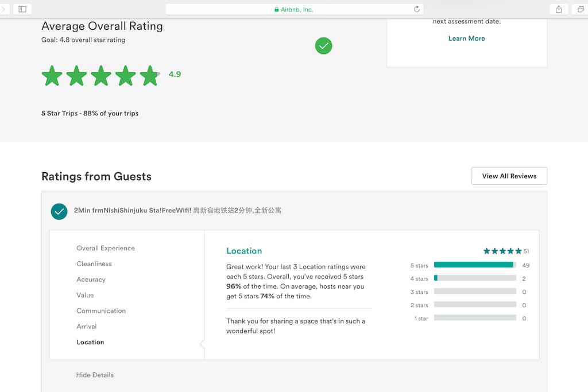Screen dimensions: 588x392
Task: Click the View All Reviews button
Action: click(509, 176)
